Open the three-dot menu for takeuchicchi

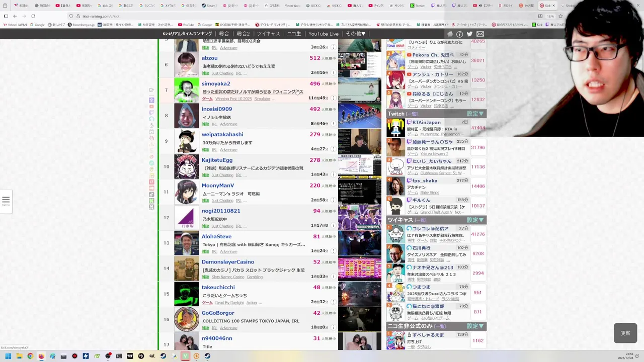(x=333, y=302)
